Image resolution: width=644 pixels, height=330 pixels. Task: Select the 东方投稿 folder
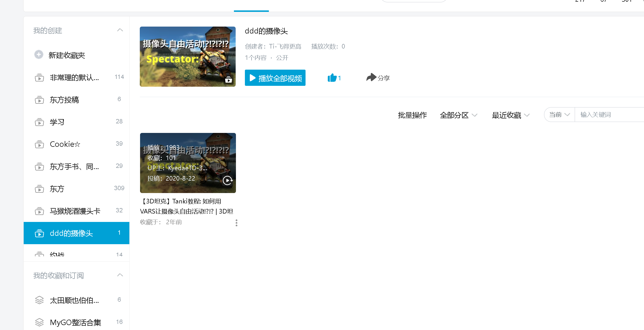[x=77, y=100]
